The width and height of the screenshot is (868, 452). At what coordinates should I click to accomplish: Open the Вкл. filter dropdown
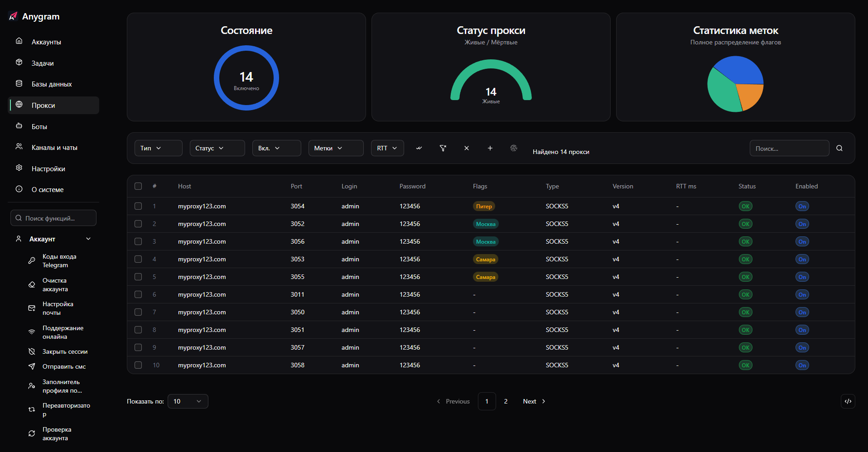277,148
